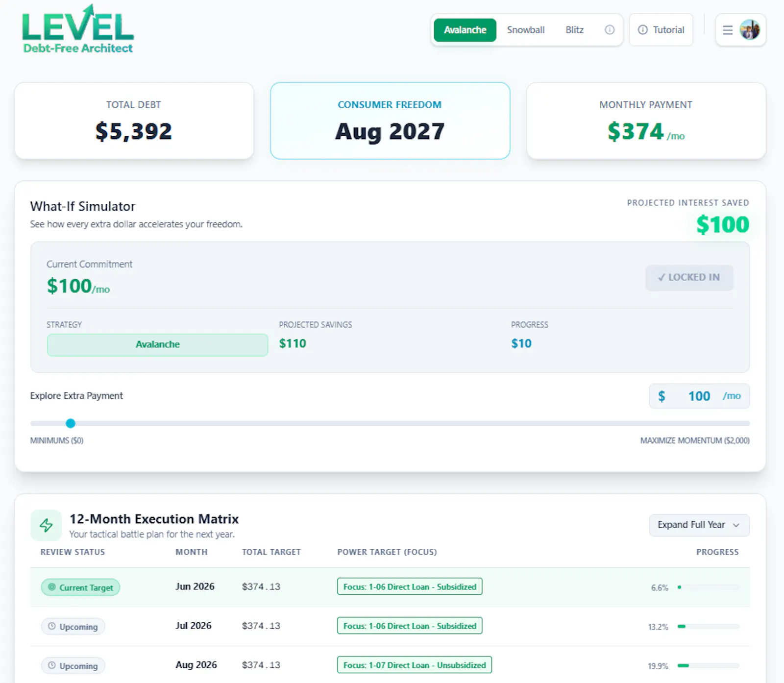This screenshot has width=784, height=683.
Task: Click the Avalanche strategy pill in simulator
Action: tap(157, 344)
